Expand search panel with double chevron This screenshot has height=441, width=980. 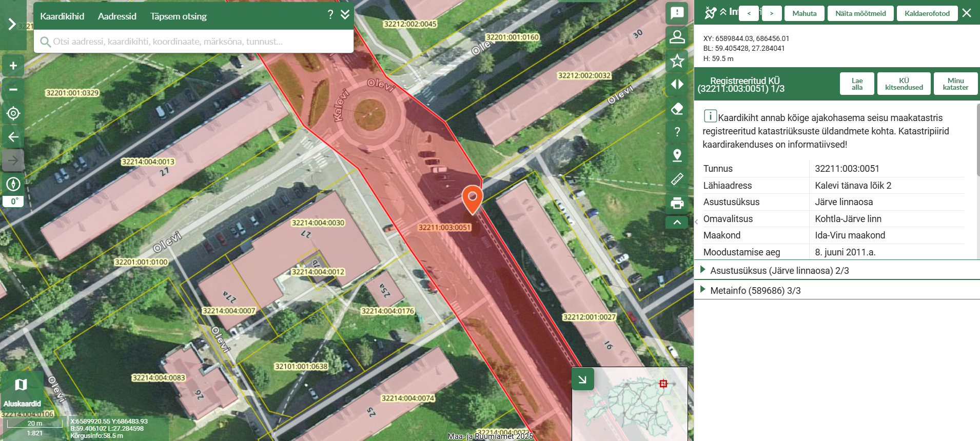(345, 15)
